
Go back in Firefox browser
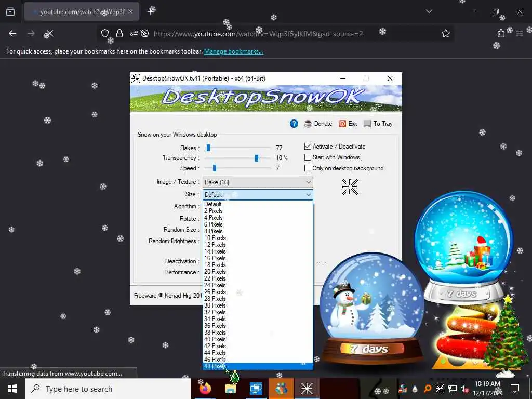click(x=12, y=33)
